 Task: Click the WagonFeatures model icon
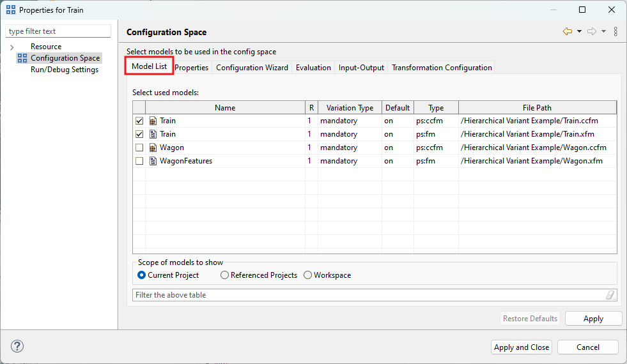click(153, 161)
